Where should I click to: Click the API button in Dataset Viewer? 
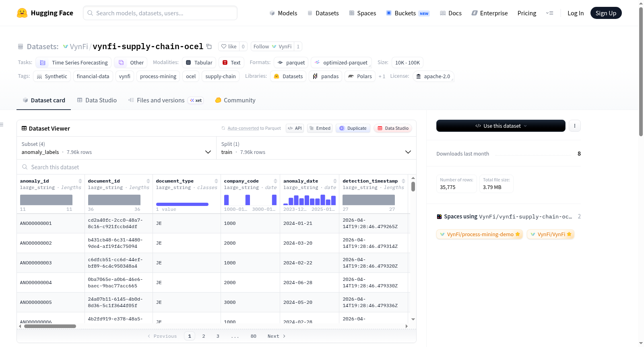coord(295,128)
